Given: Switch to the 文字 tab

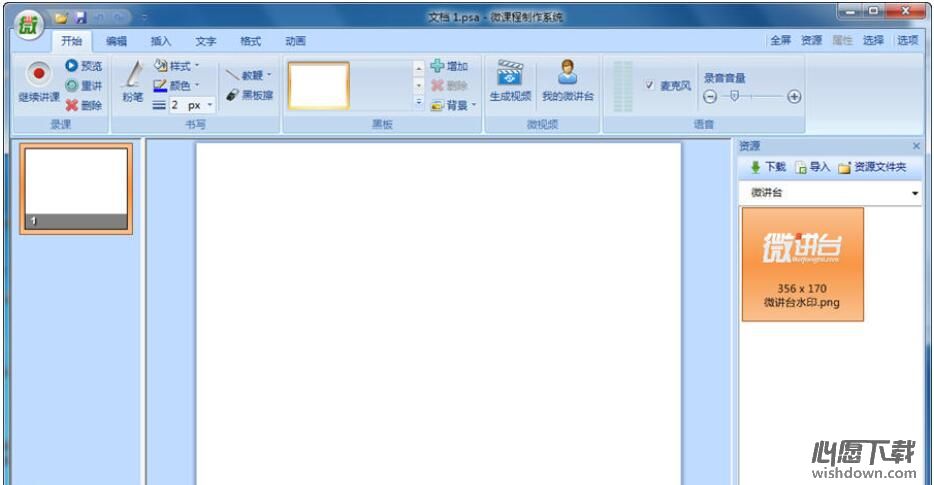Looking at the screenshot, I should click(x=206, y=41).
